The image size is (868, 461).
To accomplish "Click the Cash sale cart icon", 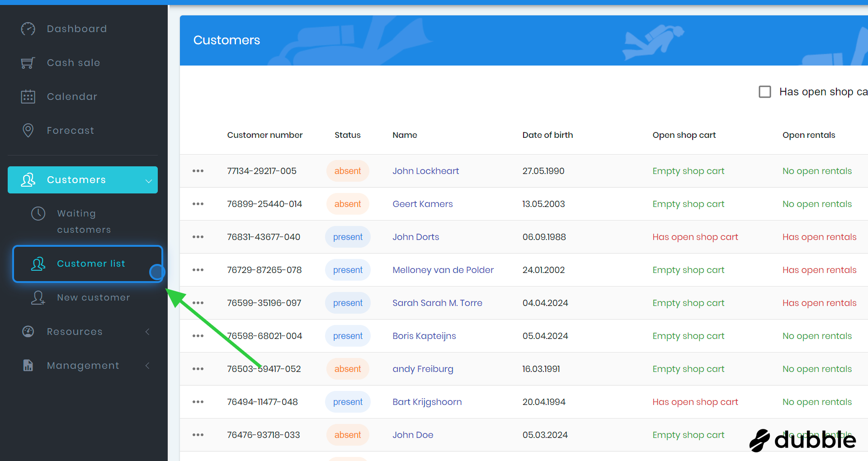I will (x=28, y=63).
